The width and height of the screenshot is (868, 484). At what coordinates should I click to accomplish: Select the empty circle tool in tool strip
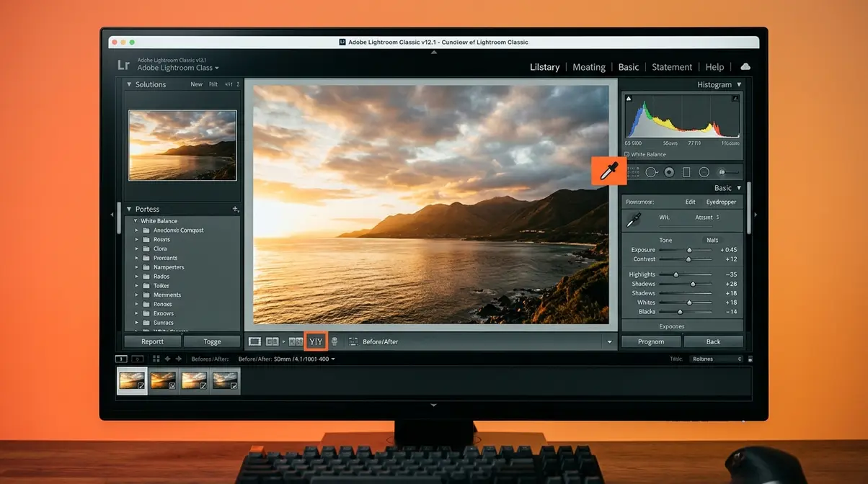[704, 172]
